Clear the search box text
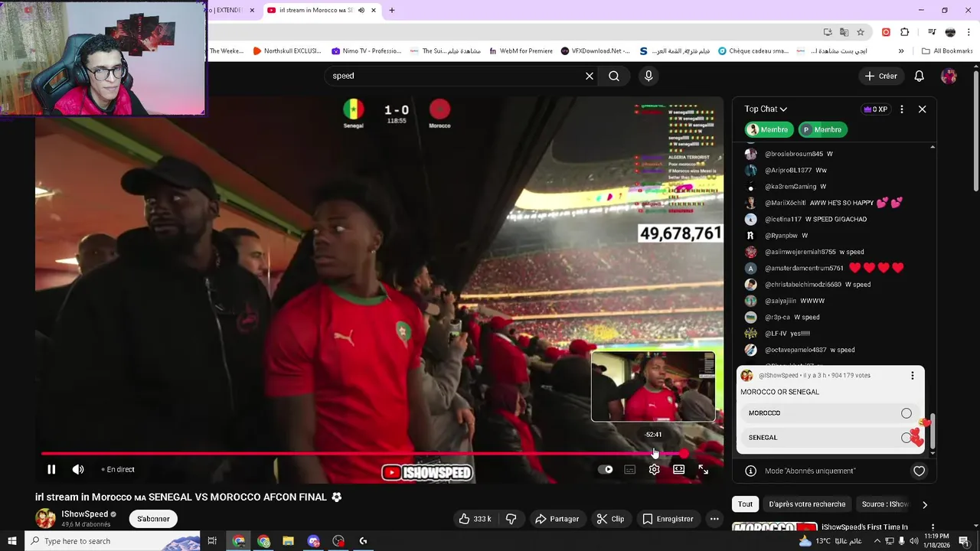The width and height of the screenshot is (980, 551). coord(590,76)
